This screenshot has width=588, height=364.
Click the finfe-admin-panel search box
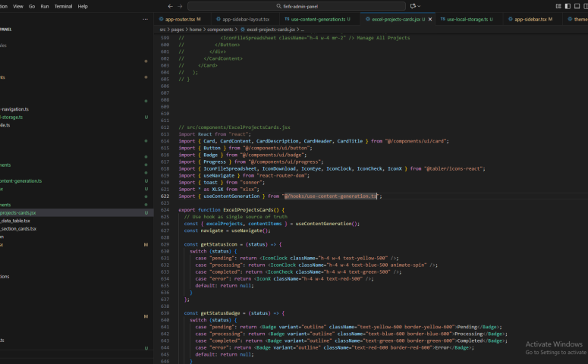tap(301, 6)
